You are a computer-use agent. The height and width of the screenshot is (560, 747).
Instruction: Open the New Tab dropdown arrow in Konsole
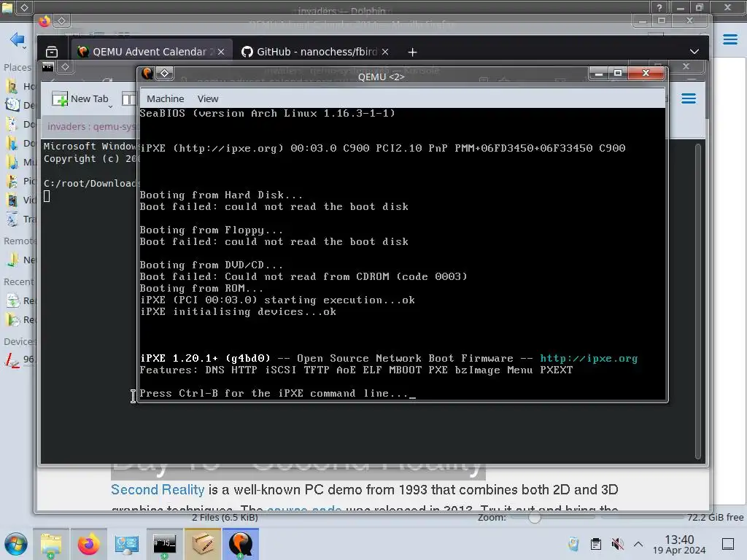point(111,106)
